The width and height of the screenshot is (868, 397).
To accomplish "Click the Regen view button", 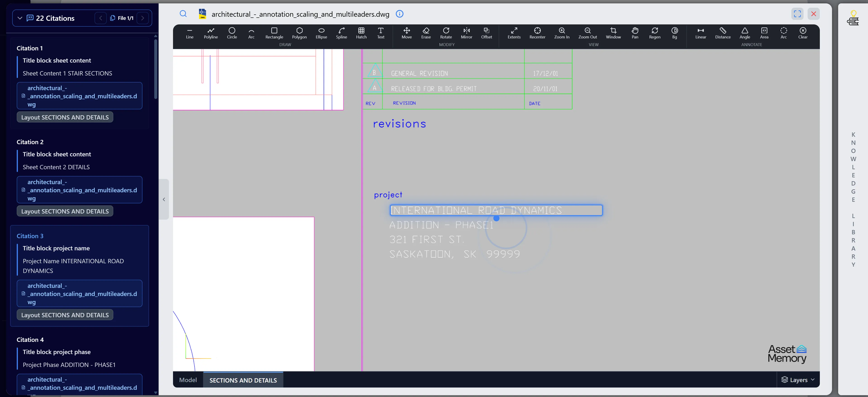I will pyautogui.click(x=654, y=33).
